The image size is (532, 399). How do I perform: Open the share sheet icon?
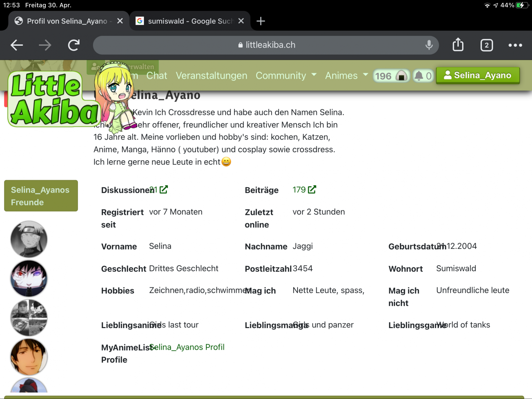coord(458,45)
